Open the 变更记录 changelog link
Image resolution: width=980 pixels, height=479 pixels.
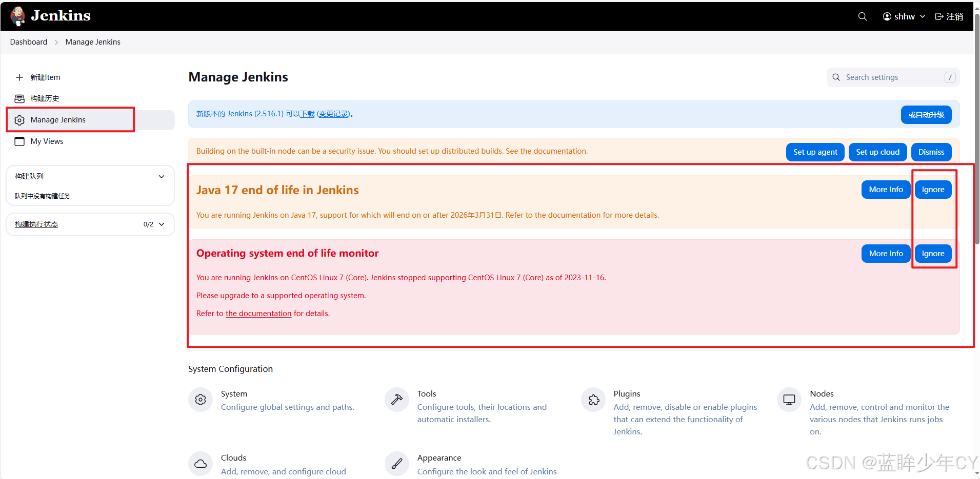[333, 114]
